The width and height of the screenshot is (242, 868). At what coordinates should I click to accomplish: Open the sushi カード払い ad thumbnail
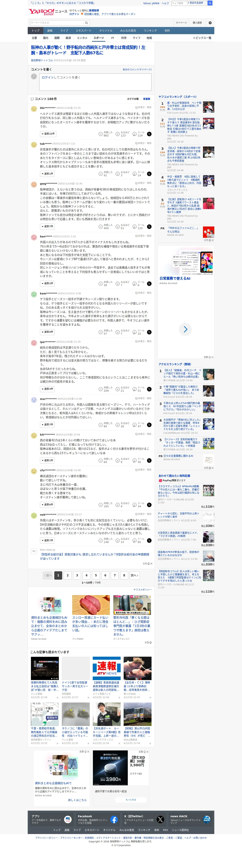[x=91, y=605]
